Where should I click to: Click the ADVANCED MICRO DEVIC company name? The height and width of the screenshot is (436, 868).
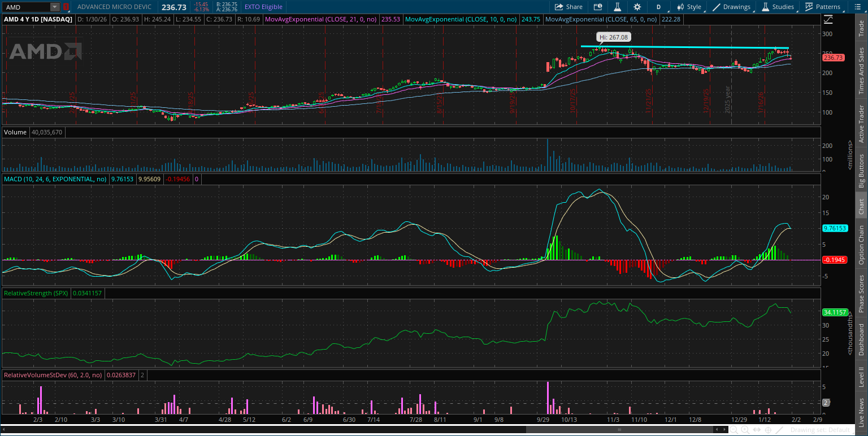(114, 7)
